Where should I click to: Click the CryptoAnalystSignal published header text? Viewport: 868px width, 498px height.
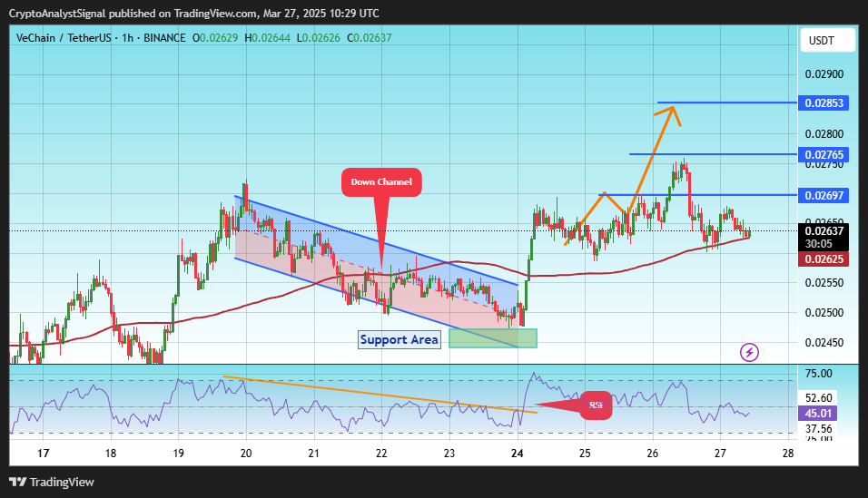[x=193, y=14]
